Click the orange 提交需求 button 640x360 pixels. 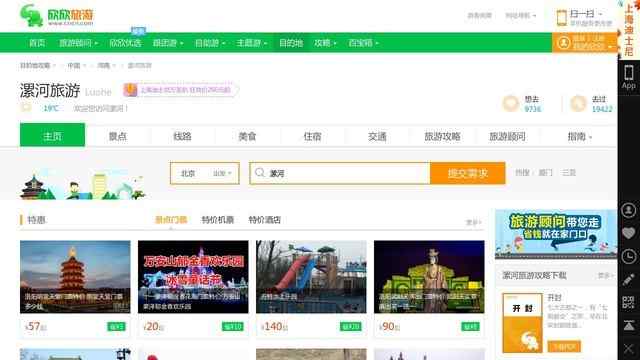pyautogui.click(x=468, y=173)
